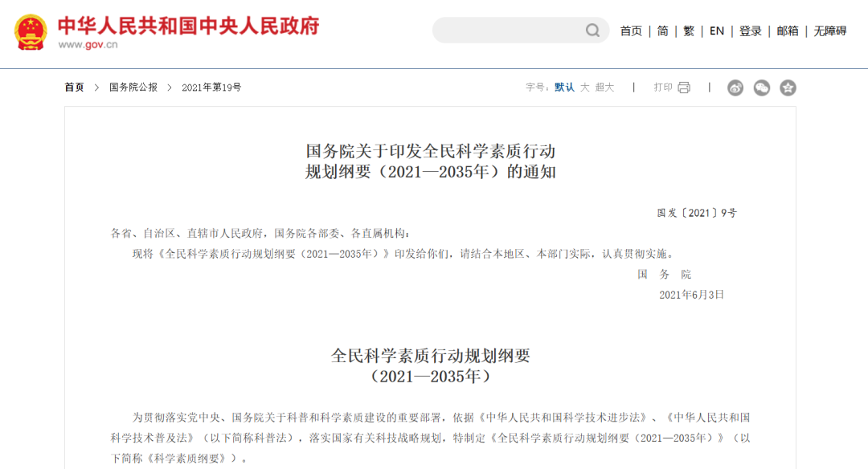Screen dimensions: 868x469
Task: Open the EN English version
Action: tap(717, 31)
